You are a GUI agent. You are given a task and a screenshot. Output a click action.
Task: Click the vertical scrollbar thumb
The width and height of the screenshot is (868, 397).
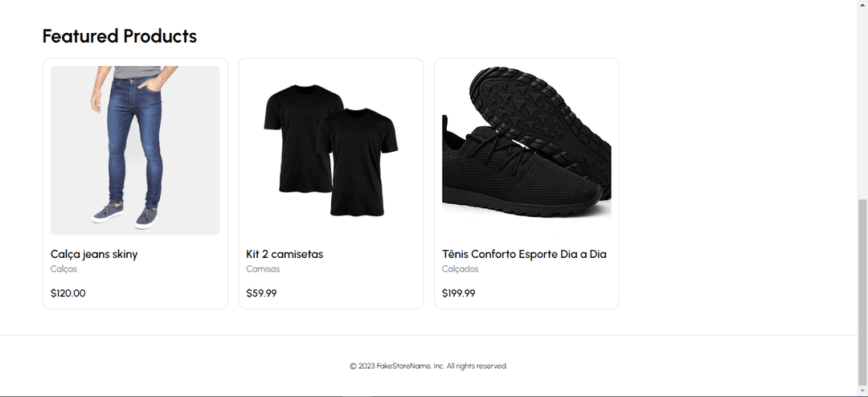coord(862,293)
